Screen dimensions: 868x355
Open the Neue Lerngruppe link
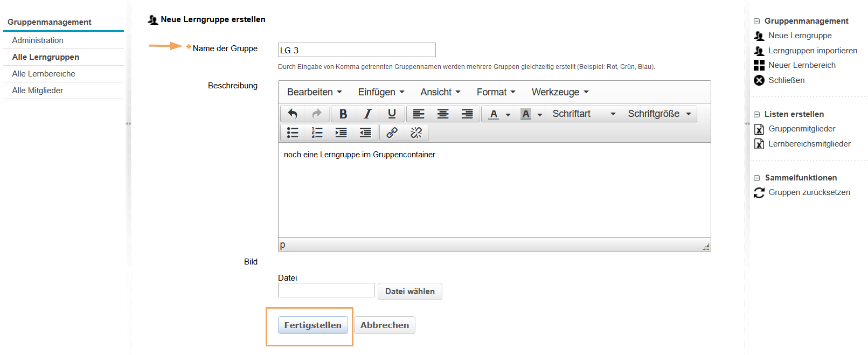800,36
